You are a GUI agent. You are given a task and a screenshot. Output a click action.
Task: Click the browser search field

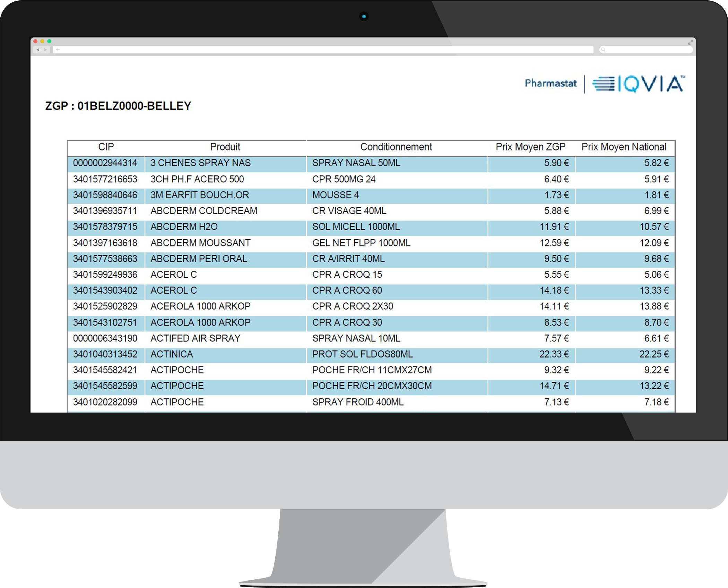[x=646, y=50]
